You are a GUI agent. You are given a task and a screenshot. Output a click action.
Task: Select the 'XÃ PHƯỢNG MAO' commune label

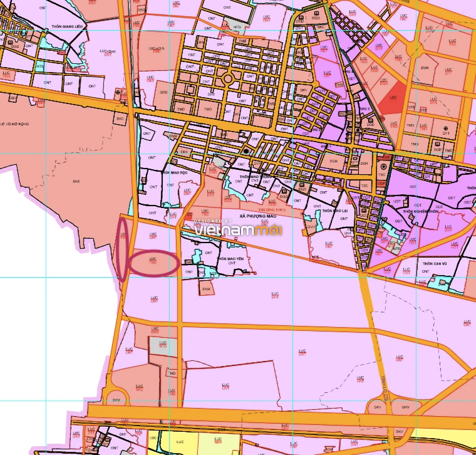[258, 216]
